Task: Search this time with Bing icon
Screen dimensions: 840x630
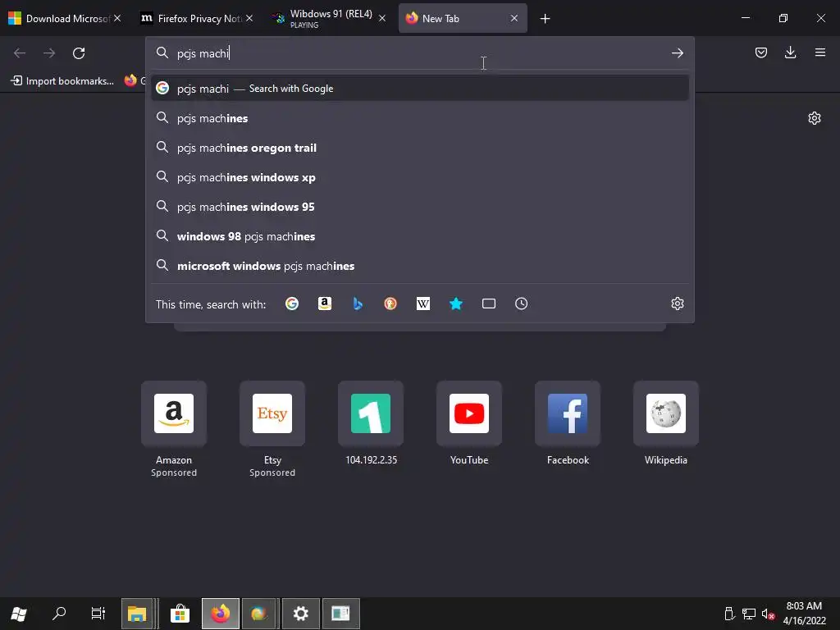Action: pos(358,304)
